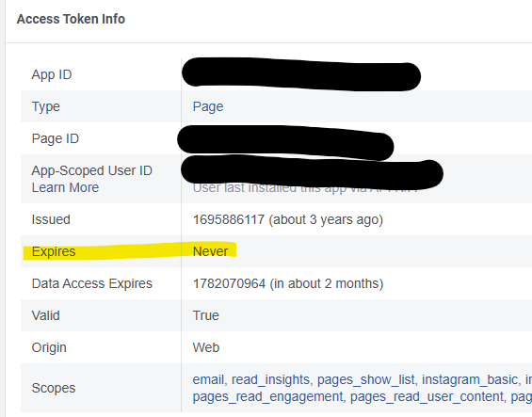Click the instagram_basic scope link
Image resolution: width=532 pixels, height=417 pixels.
click(x=470, y=379)
